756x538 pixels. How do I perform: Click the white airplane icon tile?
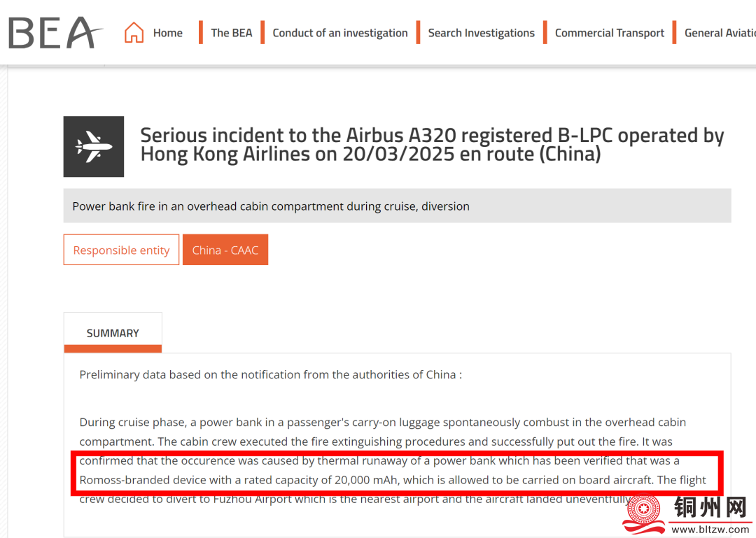tap(94, 146)
